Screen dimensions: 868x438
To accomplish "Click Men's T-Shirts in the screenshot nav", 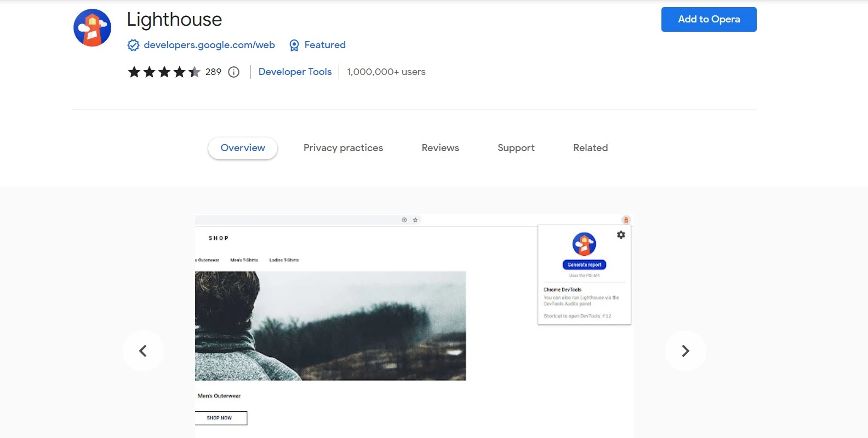I will [244, 260].
